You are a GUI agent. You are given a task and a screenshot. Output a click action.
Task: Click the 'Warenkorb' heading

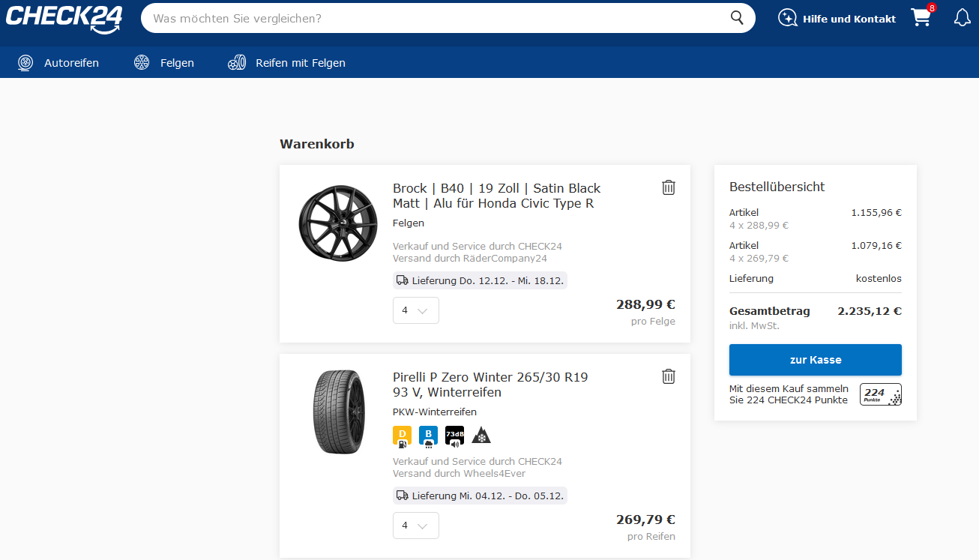click(x=317, y=144)
